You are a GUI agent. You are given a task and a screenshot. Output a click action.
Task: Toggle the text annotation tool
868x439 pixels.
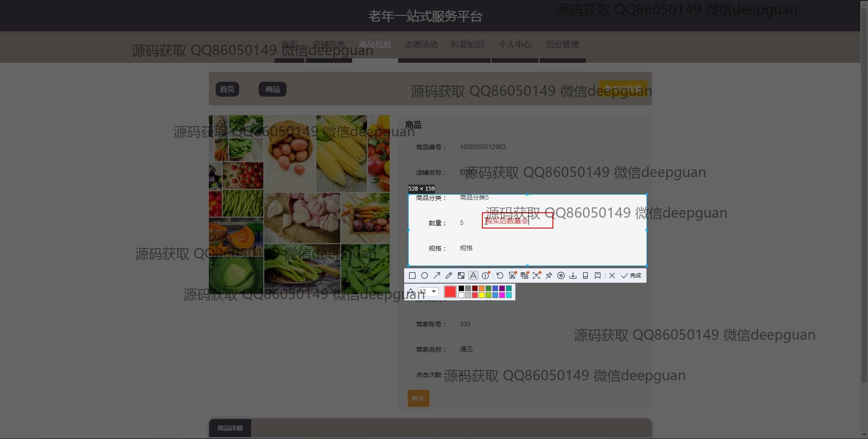point(473,276)
